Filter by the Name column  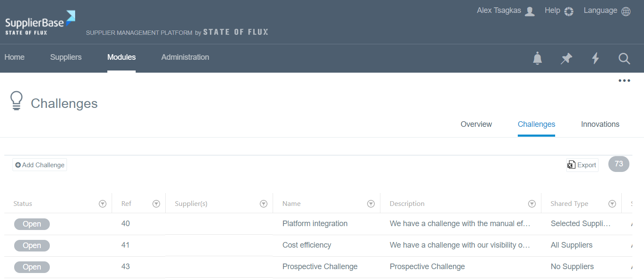pos(371,204)
